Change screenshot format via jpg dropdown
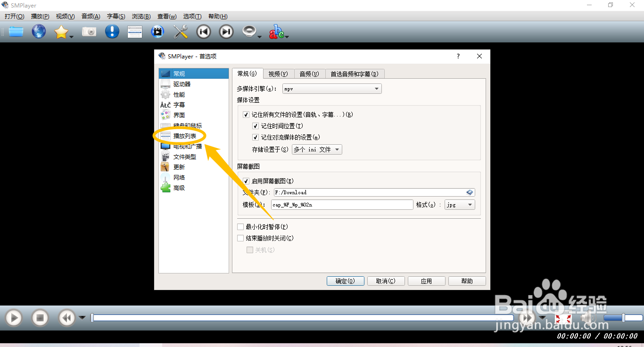 click(x=459, y=204)
